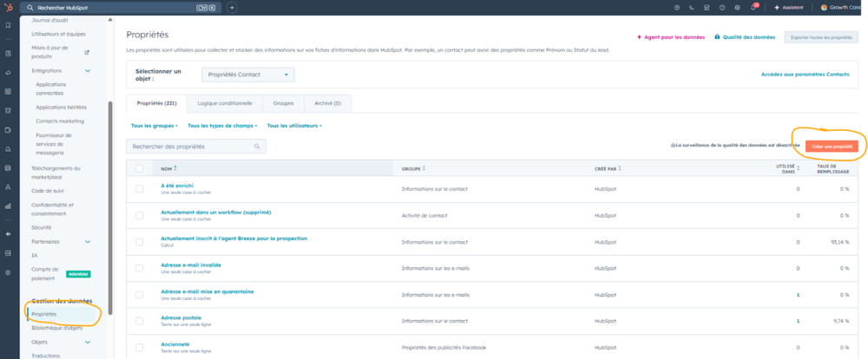Open the Breeze star icon in left rail
The height and width of the screenshot is (359, 868).
(x=8, y=234)
